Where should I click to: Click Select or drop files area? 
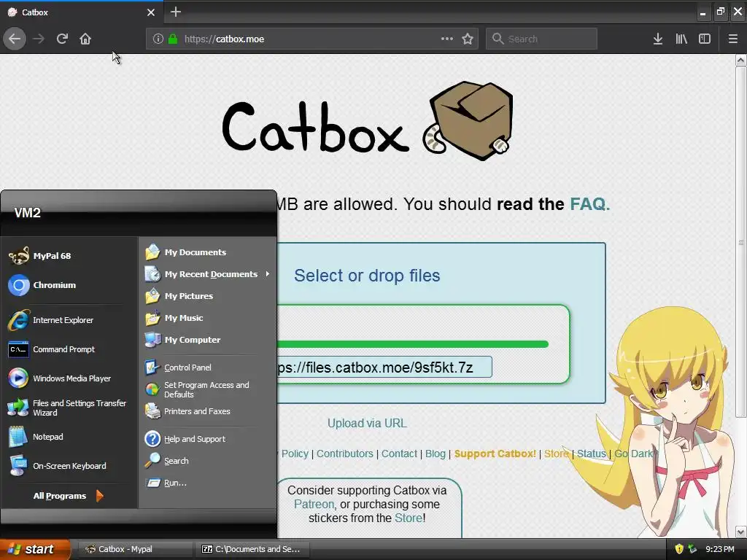tap(367, 275)
